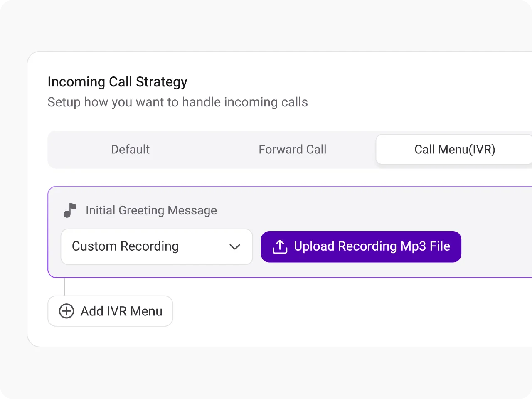Click the Incoming Call Strategy heading
Screen dimensions: 532x399
point(118,82)
